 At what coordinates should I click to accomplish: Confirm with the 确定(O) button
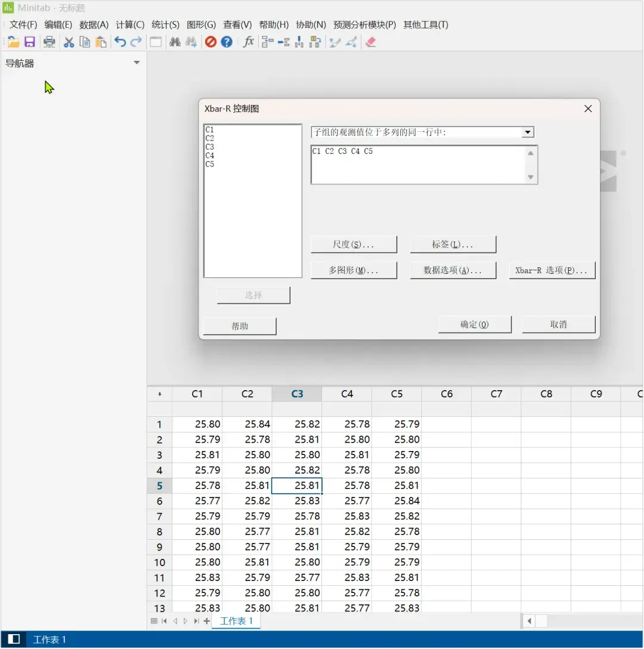475,324
